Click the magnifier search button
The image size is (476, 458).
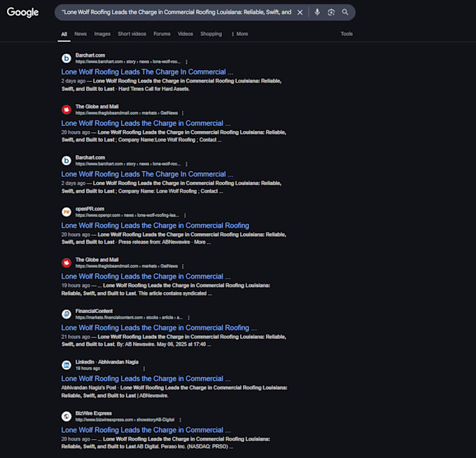345,12
